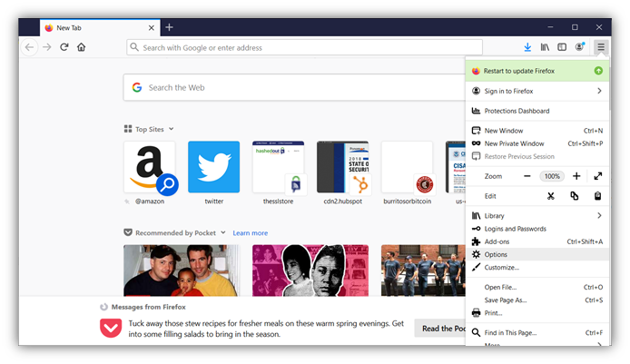Click the red Pocket logo icon

(111, 329)
